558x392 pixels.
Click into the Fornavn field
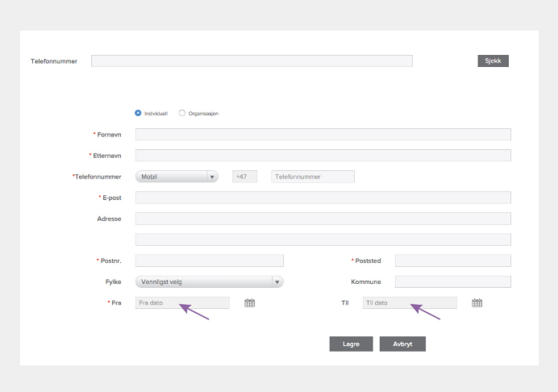pos(323,134)
